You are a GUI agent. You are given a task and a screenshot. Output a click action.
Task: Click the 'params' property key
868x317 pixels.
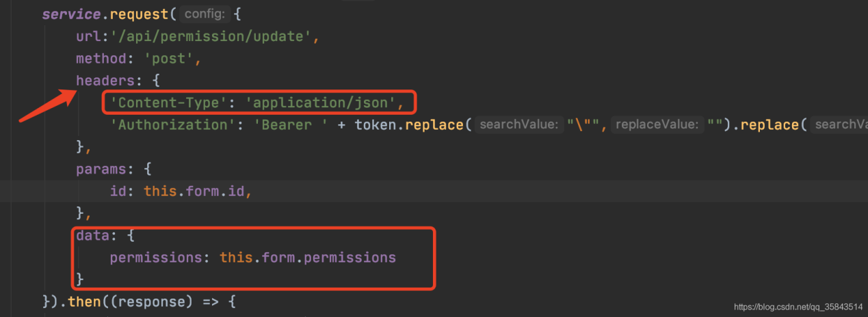pos(101,169)
